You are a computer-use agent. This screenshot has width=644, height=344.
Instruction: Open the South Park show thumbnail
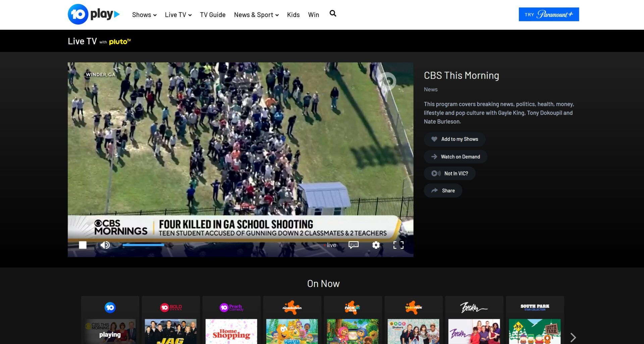click(x=535, y=332)
